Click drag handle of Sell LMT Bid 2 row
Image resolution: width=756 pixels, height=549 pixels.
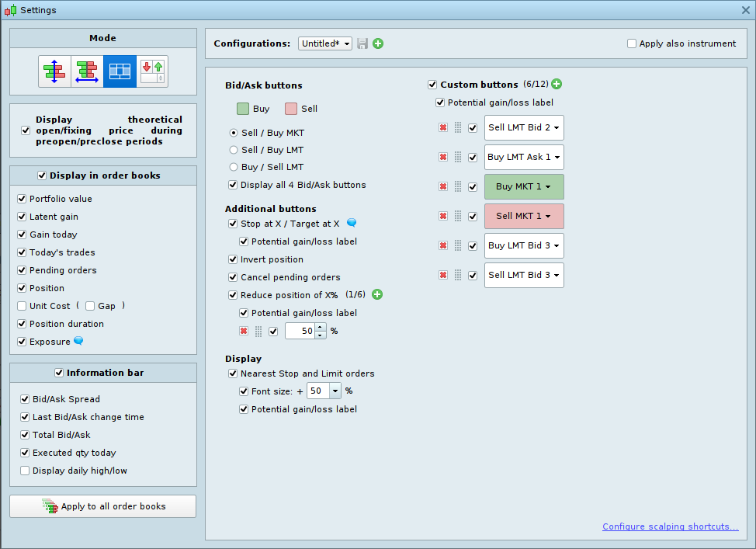(458, 127)
